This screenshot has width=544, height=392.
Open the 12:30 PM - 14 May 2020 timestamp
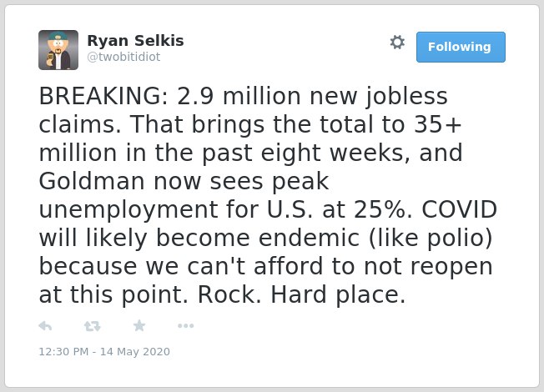click(x=104, y=351)
